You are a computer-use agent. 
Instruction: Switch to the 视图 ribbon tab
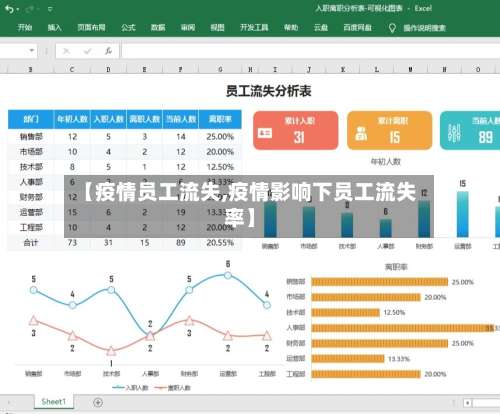click(x=218, y=28)
